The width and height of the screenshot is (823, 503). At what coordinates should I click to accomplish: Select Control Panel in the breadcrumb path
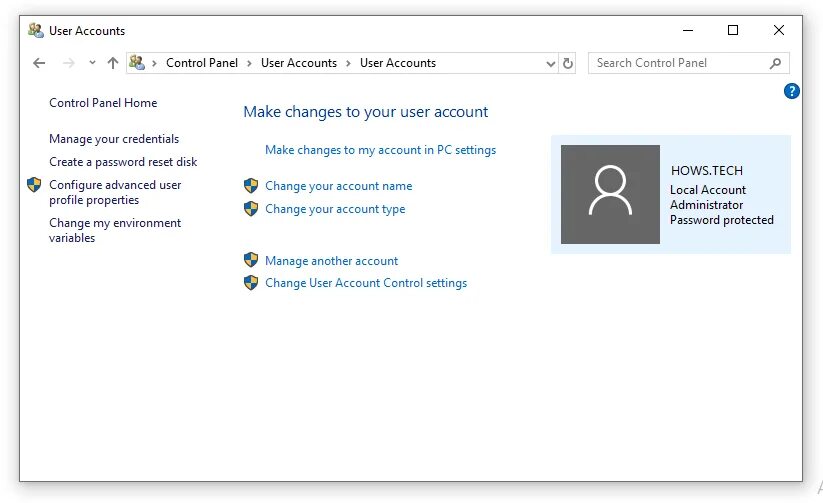[202, 63]
